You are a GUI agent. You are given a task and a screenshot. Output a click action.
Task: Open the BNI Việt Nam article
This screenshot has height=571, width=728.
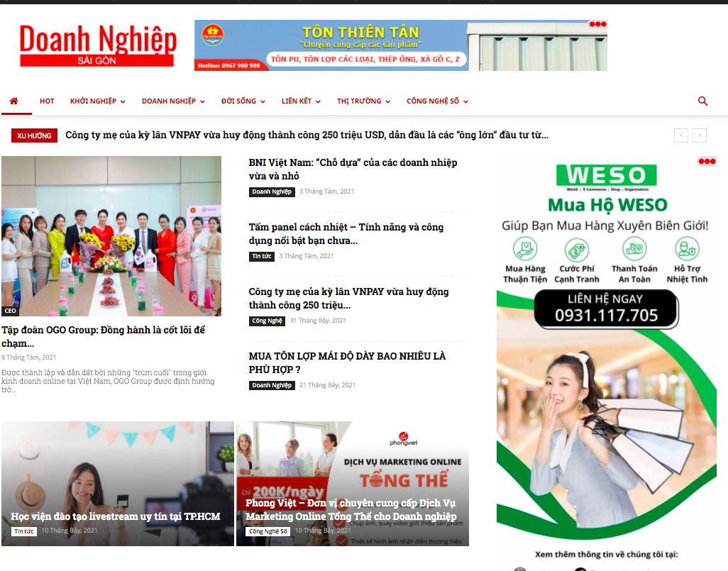pyautogui.click(x=353, y=169)
